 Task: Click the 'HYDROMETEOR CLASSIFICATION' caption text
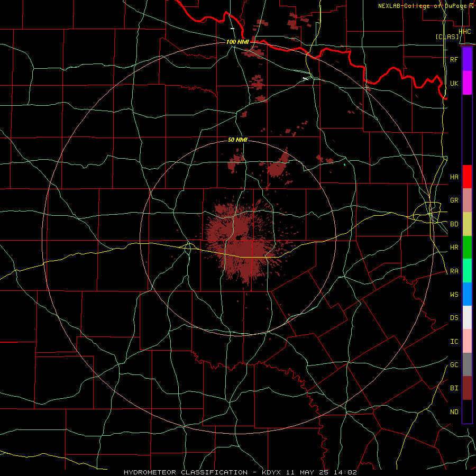click(186, 472)
